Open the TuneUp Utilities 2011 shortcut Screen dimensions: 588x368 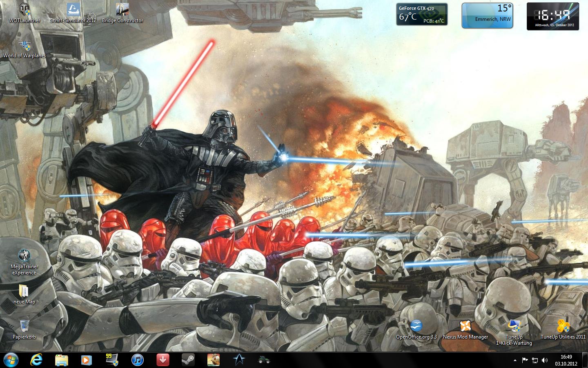(563, 327)
